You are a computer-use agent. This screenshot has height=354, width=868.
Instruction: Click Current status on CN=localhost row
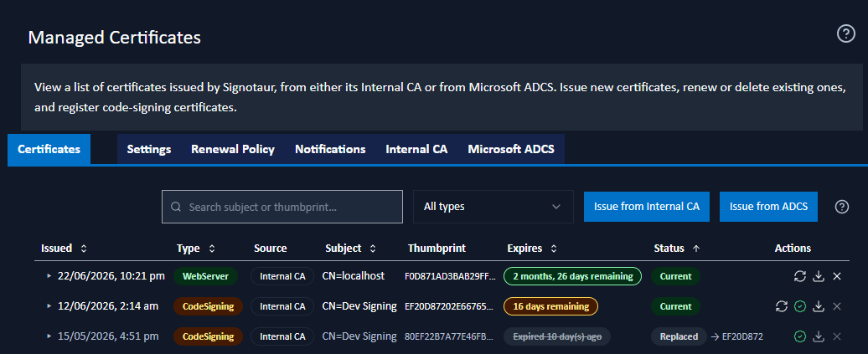pos(675,276)
